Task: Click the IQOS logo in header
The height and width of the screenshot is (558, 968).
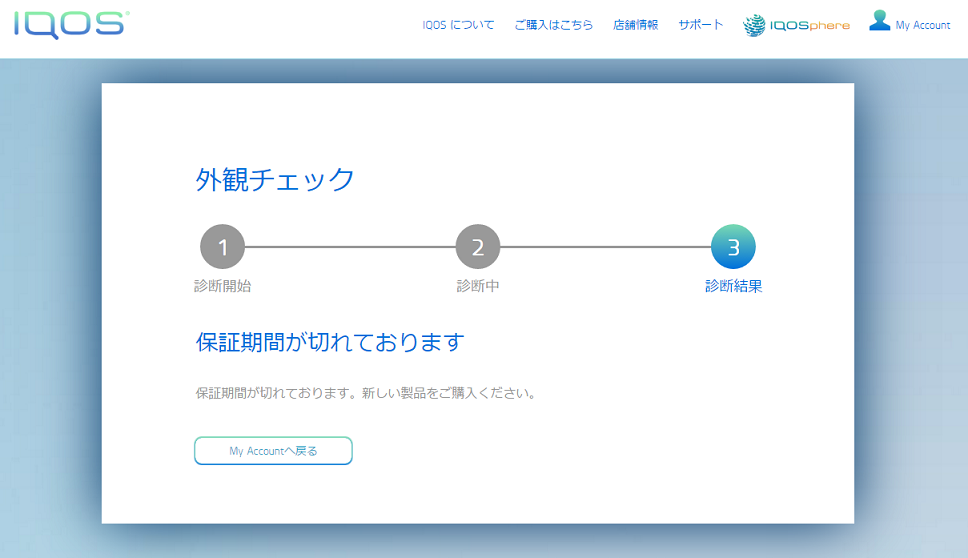Action: [x=72, y=25]
